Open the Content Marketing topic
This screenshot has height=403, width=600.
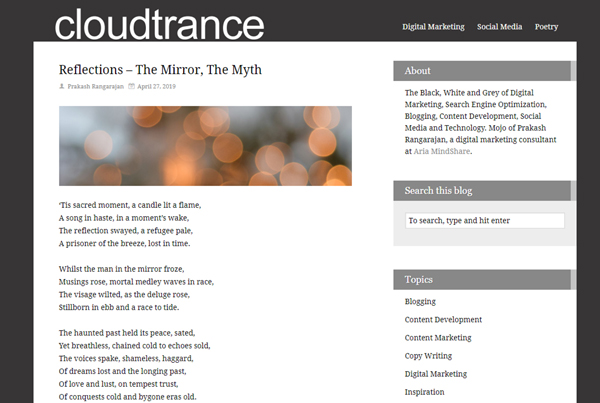[x=438, y=338]
